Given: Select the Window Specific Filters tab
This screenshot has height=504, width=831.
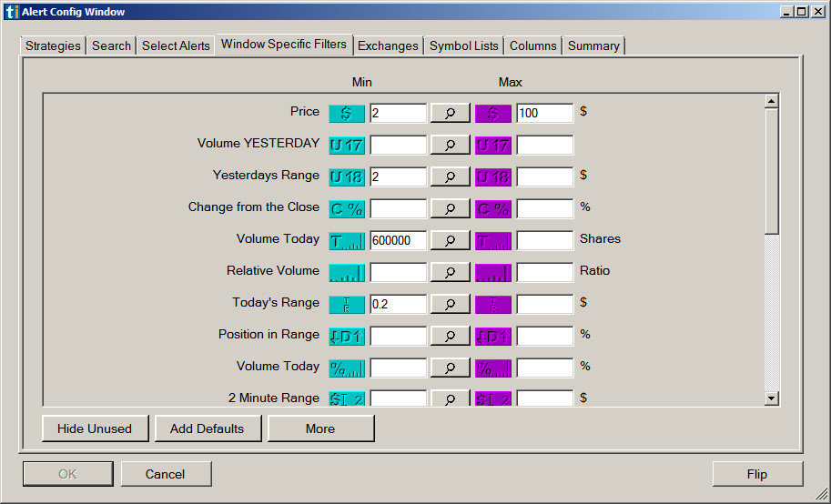Looking at the screenshot, I should (284, 44).
